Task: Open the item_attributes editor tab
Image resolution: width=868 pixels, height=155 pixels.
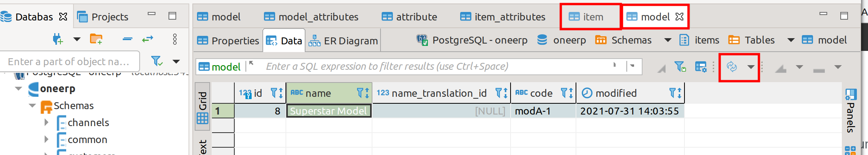Action: point(502,17)
